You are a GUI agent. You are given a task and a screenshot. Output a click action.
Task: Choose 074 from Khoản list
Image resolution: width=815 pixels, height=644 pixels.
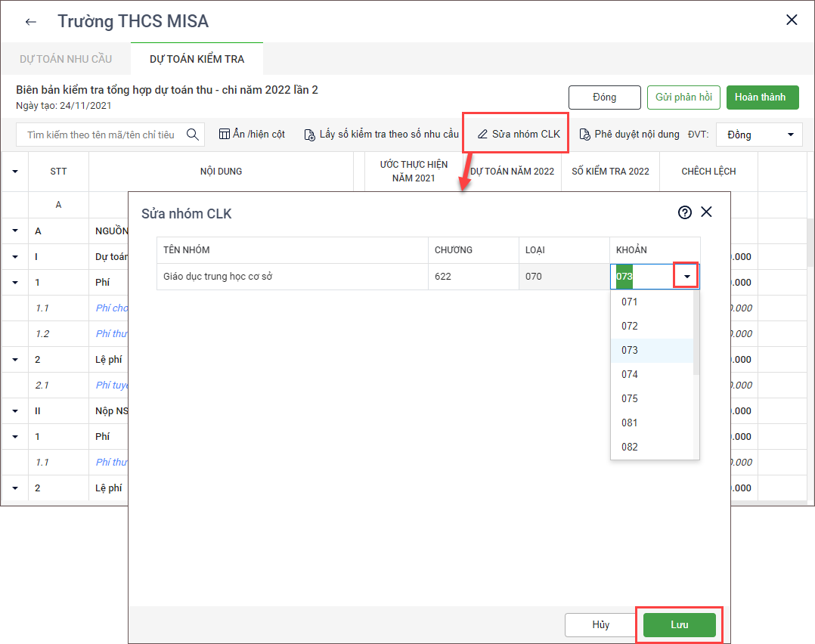(x=630, y=374)
